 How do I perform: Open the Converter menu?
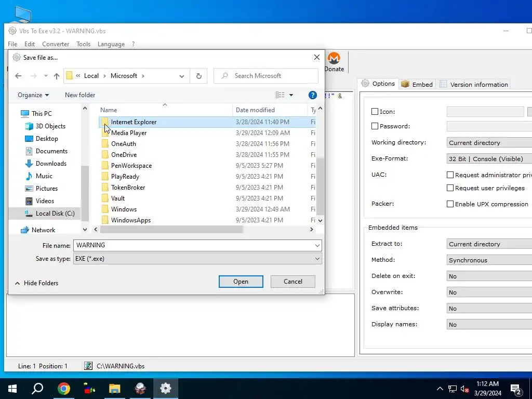(56, 44)
